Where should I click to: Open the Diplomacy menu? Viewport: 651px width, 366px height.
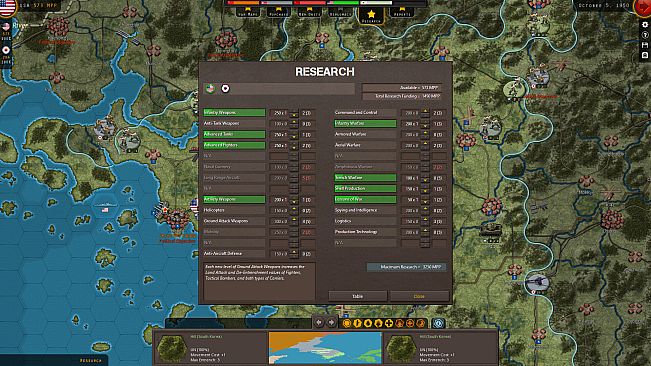340,11
